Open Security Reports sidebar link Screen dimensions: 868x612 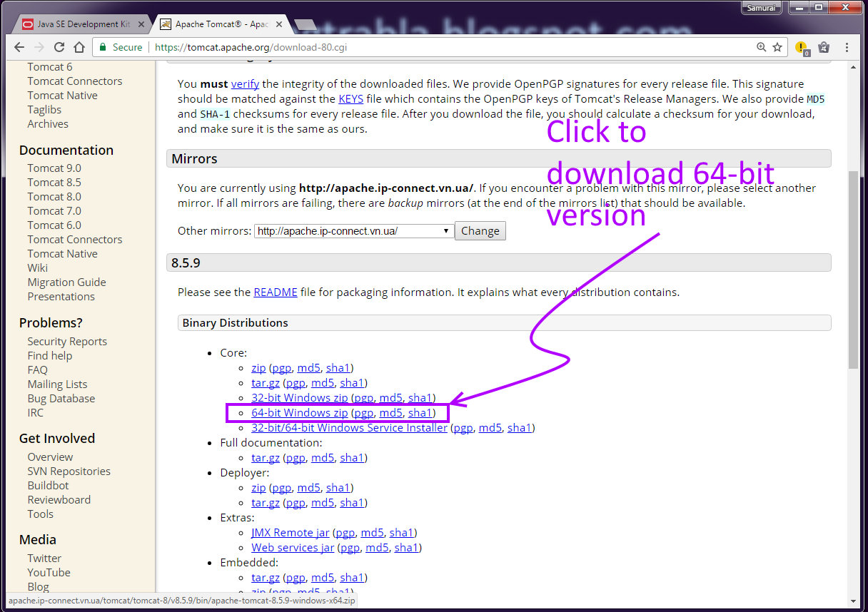[x=67, y=342]
